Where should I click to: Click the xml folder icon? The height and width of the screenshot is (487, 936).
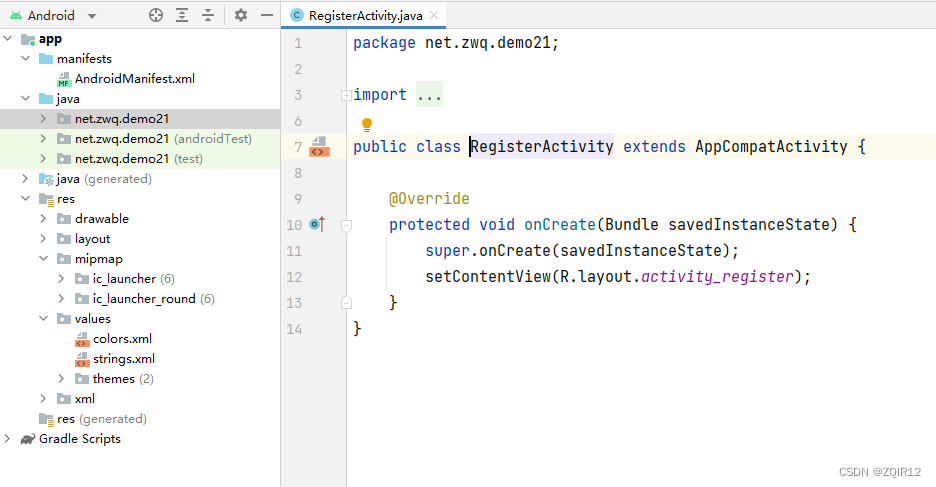point(64,399)
